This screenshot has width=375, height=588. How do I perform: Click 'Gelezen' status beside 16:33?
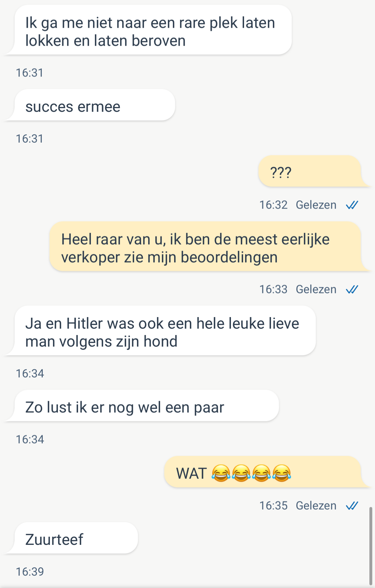pyautogui.click(x=316, y=290)
